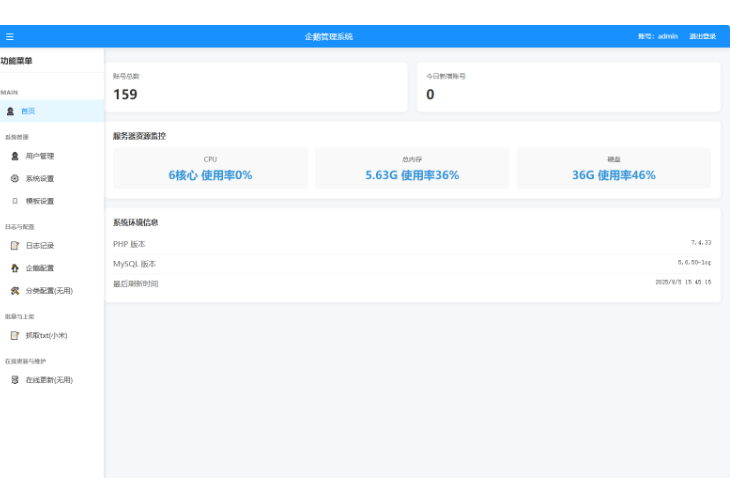Click the 今日新增账号 value 0
This screenshot has height=503, width=738.
(430, 95)
